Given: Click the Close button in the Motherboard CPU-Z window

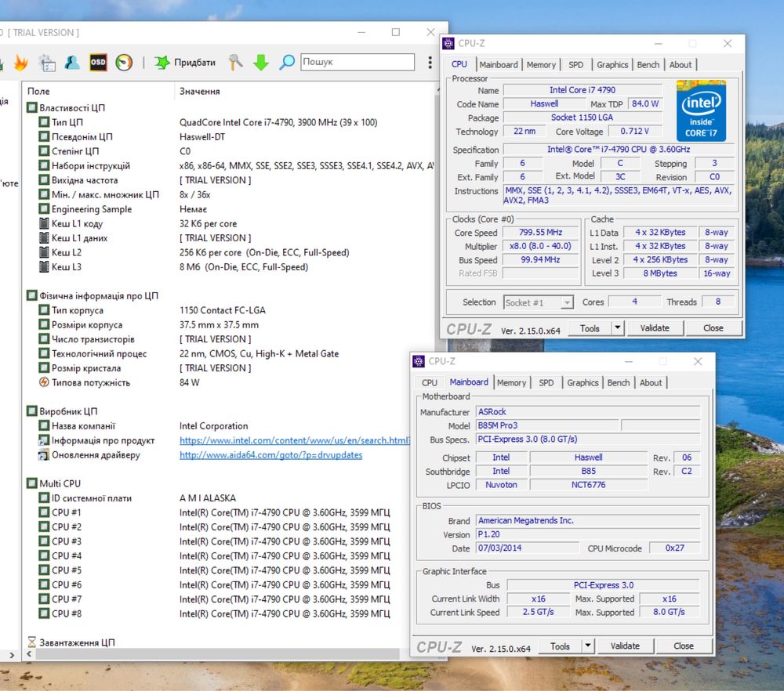Looking at the screenshot, I should click(x=684, y=646).
